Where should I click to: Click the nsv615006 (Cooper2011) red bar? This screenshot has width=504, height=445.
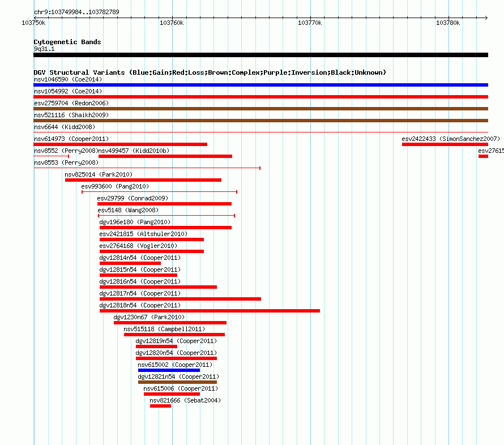(172, 394)
